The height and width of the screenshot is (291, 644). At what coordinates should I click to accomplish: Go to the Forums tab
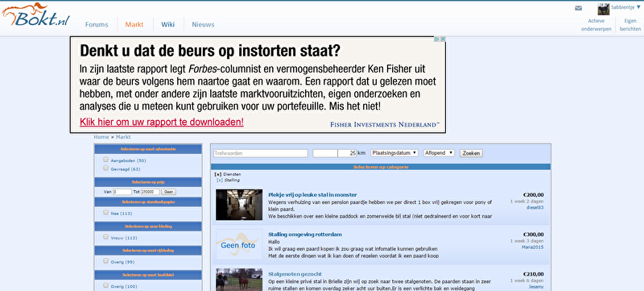97,24
